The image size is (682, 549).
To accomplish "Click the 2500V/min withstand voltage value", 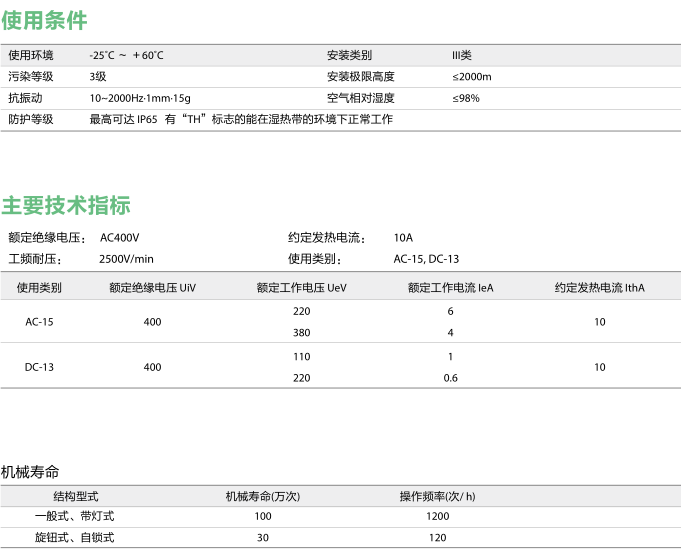I will pyautogui.click(x=126, y=259).
